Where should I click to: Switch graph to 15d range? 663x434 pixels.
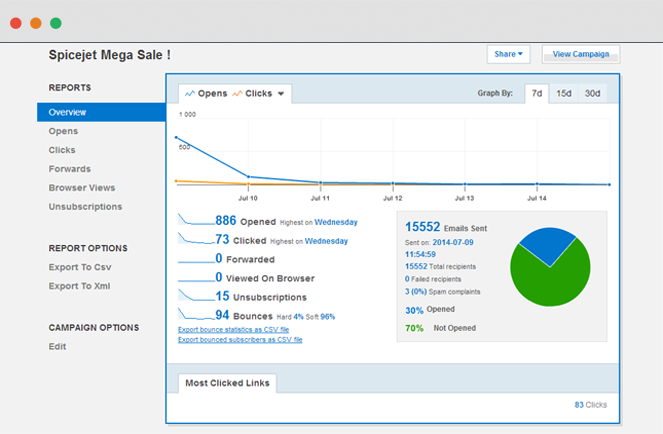[x=564, y=93]
